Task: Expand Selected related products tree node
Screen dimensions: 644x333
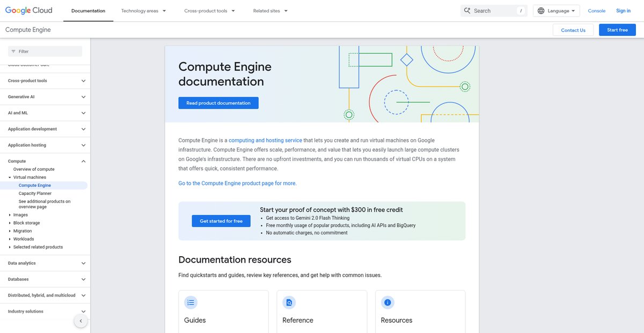Action: tap(10, 247)
